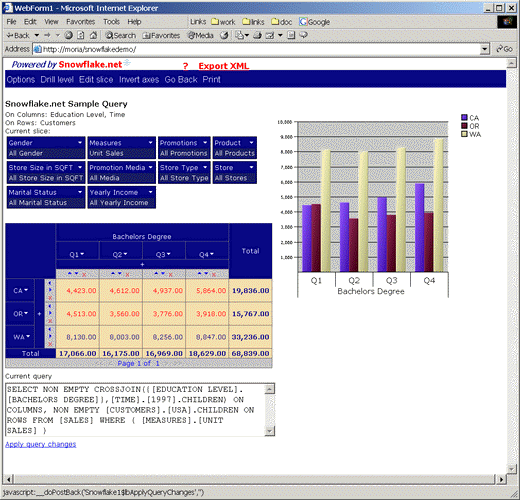Screen dimensions: 520x500
Task: Open the Edit menu
Action: [x=30, y=22]
